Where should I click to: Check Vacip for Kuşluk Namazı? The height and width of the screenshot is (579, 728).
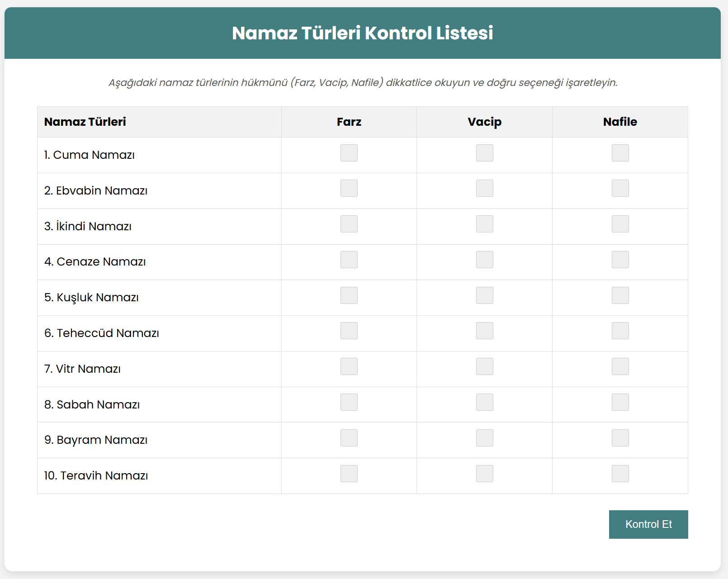tap(485, 295)
